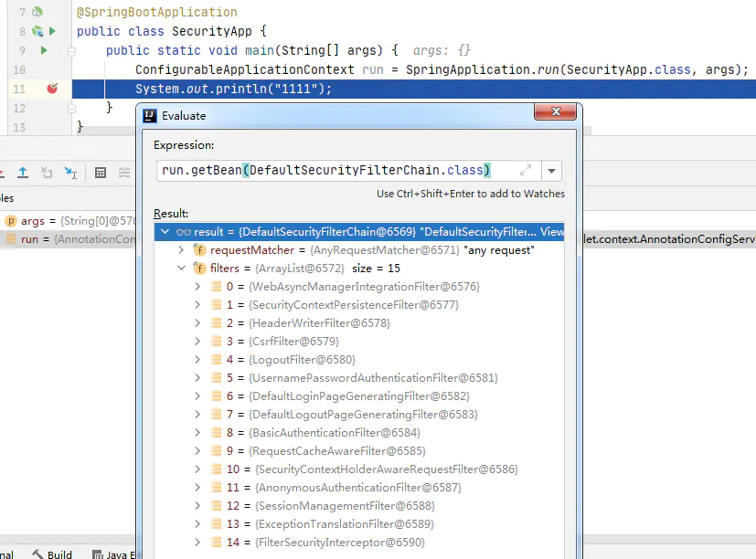Select the FilterSecurityInterceptor@6590 row
The height and width of the screenshot is (559, 756).
[359, 543]
